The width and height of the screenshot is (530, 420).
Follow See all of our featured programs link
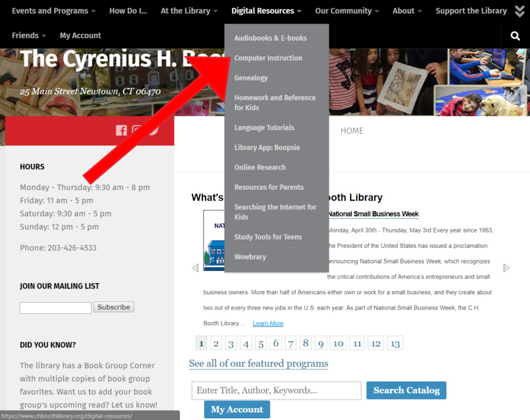click(259, 364)
